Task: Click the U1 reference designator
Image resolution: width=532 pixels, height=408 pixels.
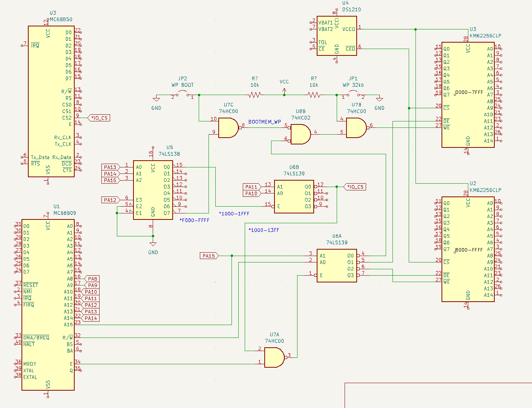Action: click(57, 207)
